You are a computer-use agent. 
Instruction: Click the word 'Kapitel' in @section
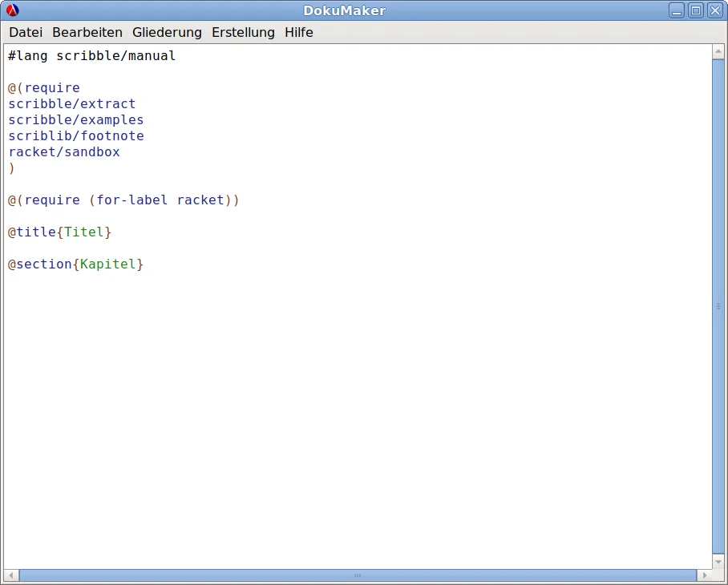[107, 264]
